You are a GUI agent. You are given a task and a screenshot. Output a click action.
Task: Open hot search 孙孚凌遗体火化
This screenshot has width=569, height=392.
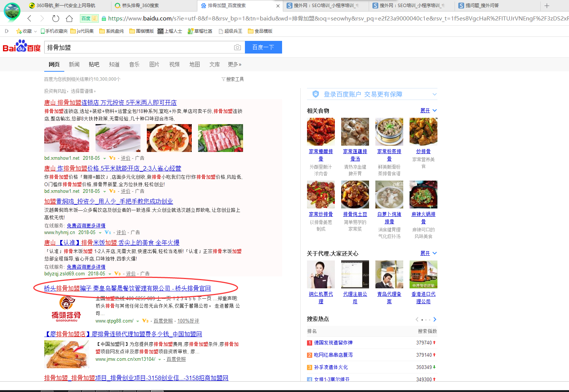tap(331, 367)
